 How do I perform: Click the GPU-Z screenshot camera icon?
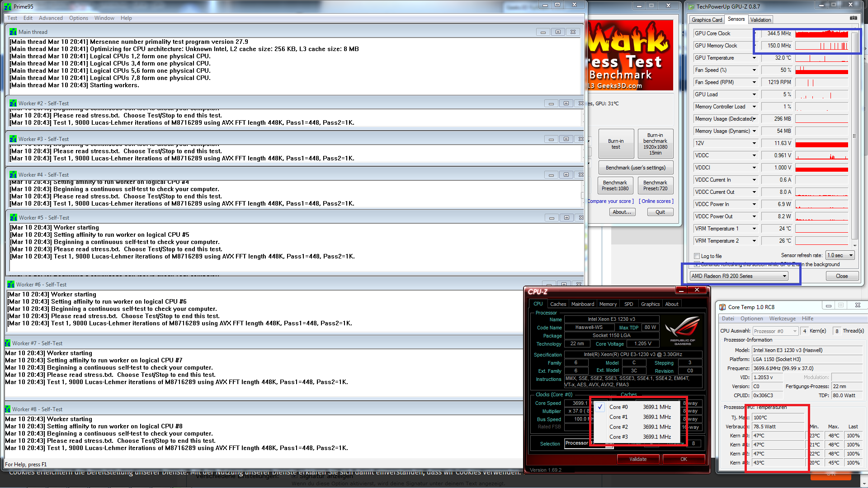click(853, 18)
